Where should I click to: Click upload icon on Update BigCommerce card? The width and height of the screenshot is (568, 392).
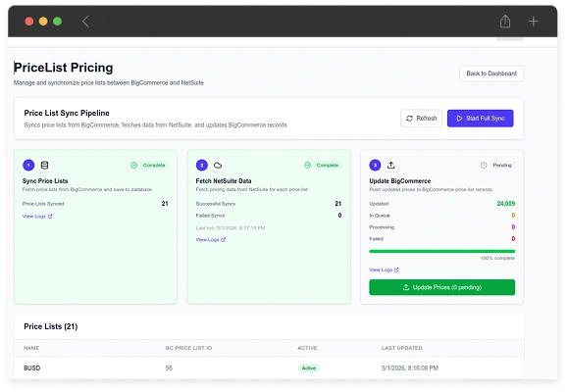pos(390,165)
